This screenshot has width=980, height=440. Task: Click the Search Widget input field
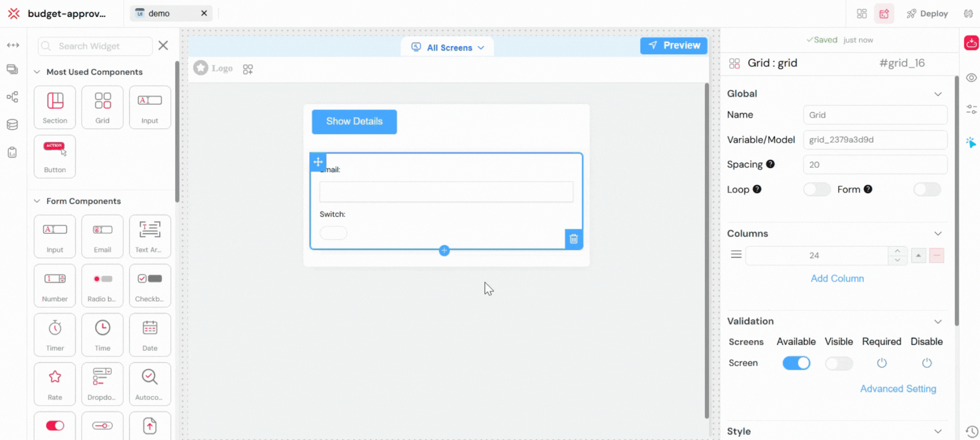[x=95, y=46]
